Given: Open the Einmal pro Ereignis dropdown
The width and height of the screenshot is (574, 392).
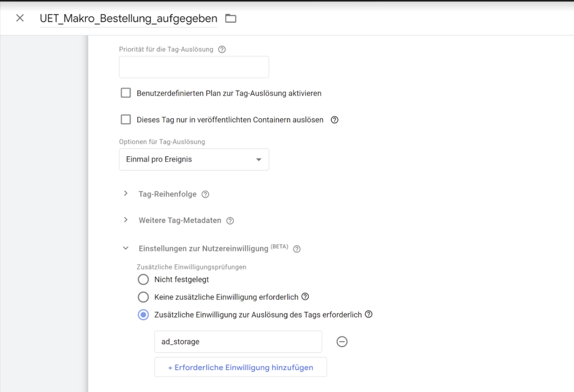Looking at the screenshot, I should coord(194,160).
